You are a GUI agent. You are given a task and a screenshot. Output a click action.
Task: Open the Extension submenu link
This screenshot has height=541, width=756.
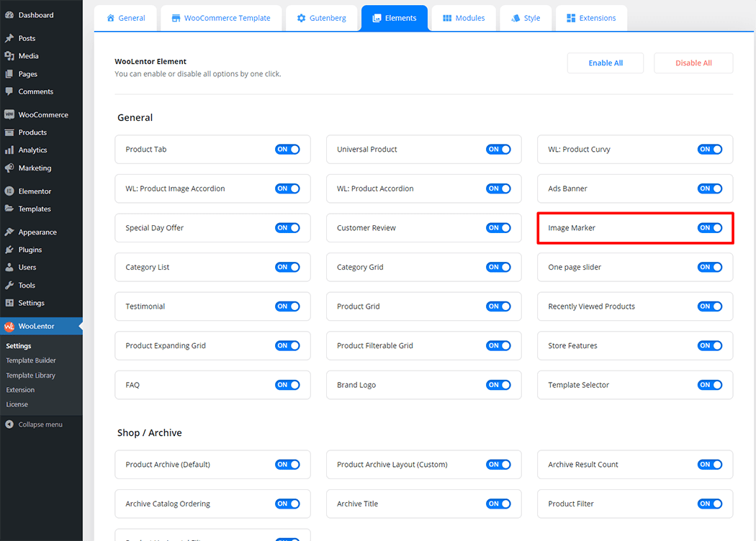(x=20, y=390)
